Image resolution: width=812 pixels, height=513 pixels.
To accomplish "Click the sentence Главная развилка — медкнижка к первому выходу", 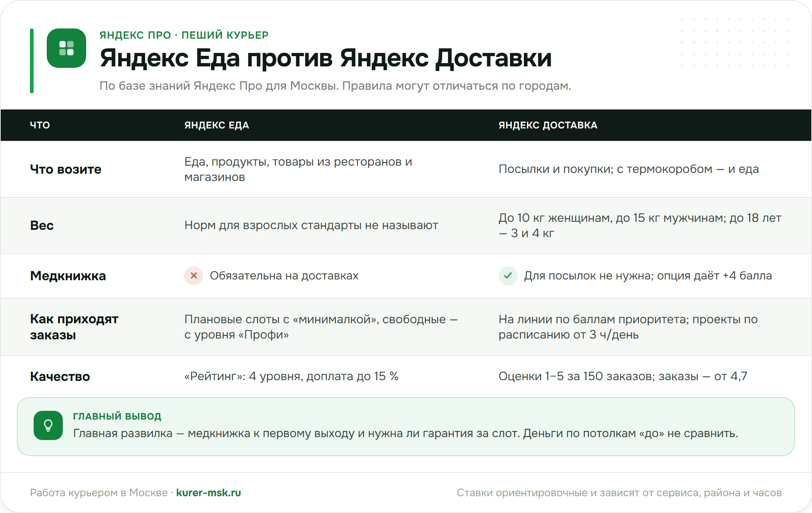I will (x=406, y=433).
